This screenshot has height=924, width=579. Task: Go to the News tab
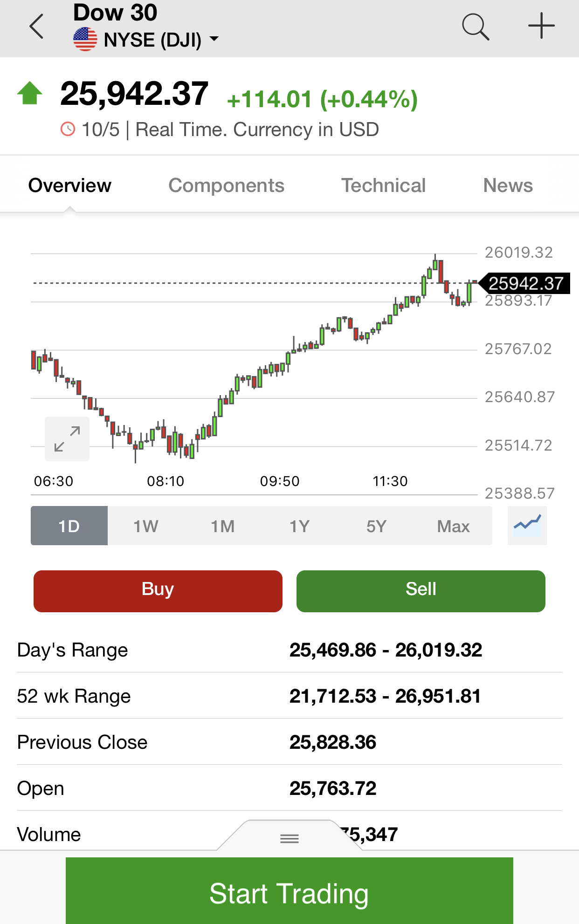(508, 185)
